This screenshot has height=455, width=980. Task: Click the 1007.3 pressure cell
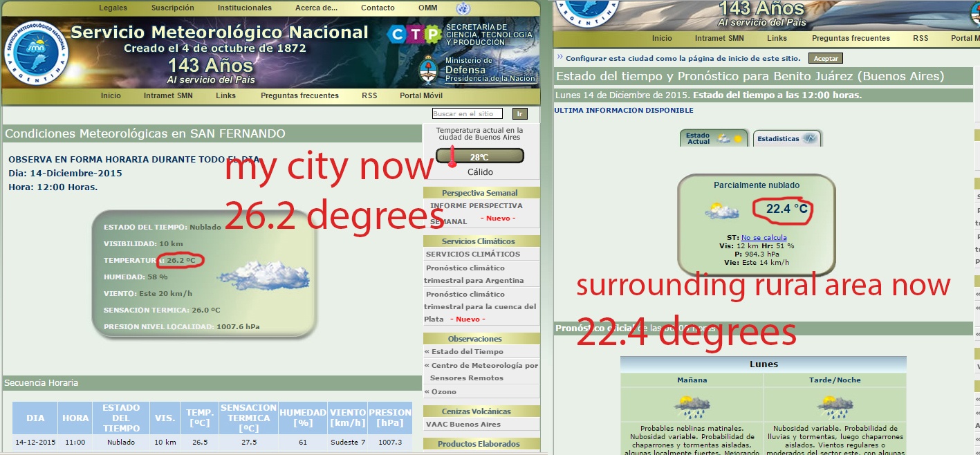389,442
